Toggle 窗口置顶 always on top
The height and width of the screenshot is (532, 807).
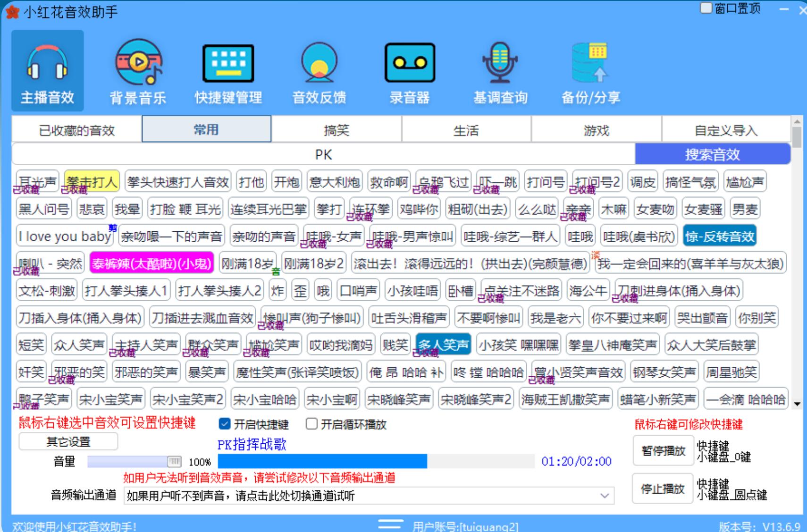pos(706,8)
